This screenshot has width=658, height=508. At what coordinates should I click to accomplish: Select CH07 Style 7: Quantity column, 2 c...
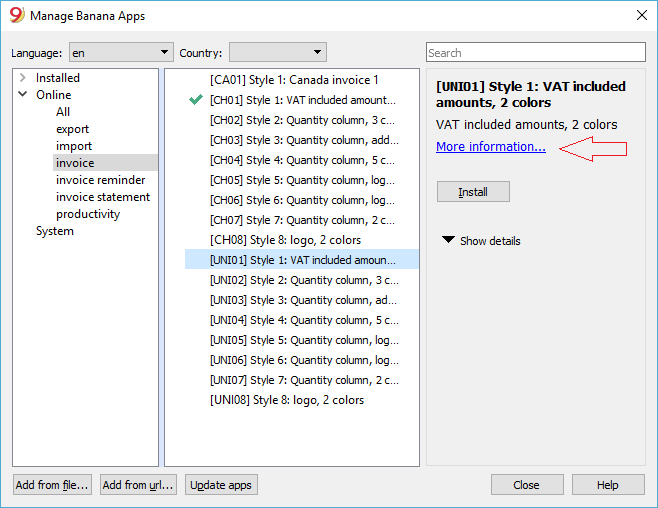coord(302,220)
